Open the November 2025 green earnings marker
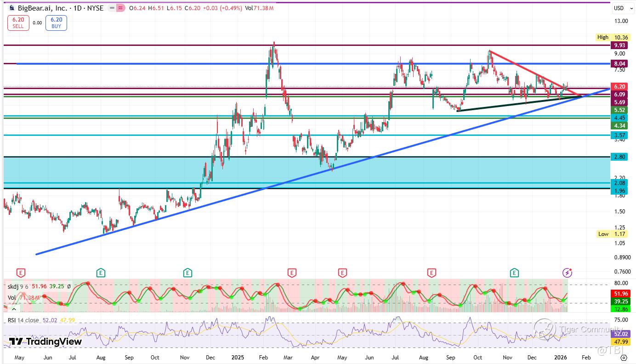This screenshot has width=636, height=364. 514,273
